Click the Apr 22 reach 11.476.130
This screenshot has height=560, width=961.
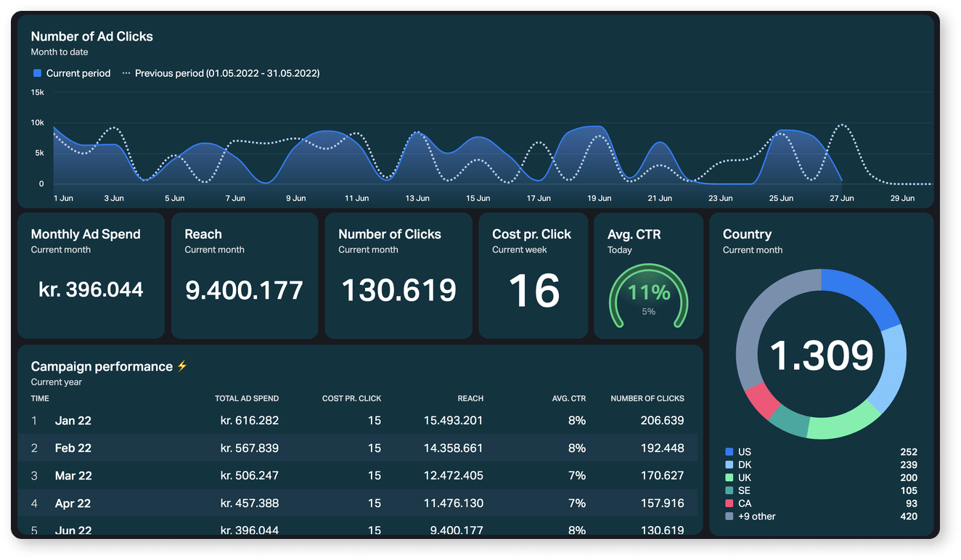pyautogui.click(x=454, y=503)
